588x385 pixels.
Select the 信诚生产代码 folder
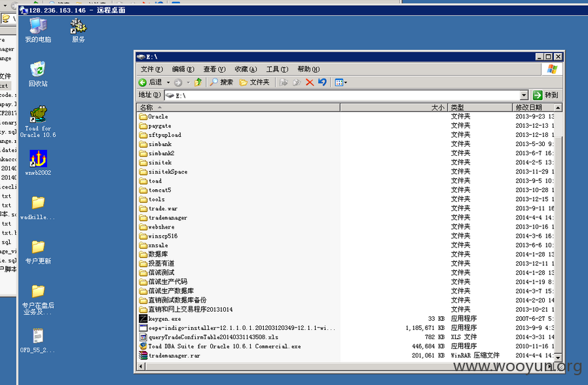coord(168,282)
